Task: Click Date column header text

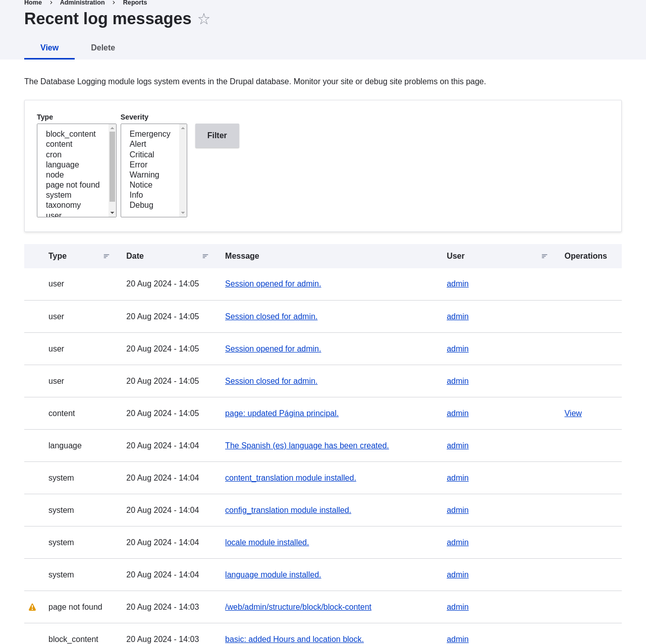Action: point(135,256)
